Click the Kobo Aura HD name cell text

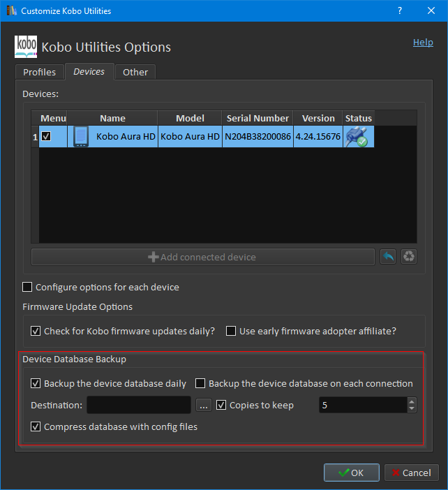point(126,137)
